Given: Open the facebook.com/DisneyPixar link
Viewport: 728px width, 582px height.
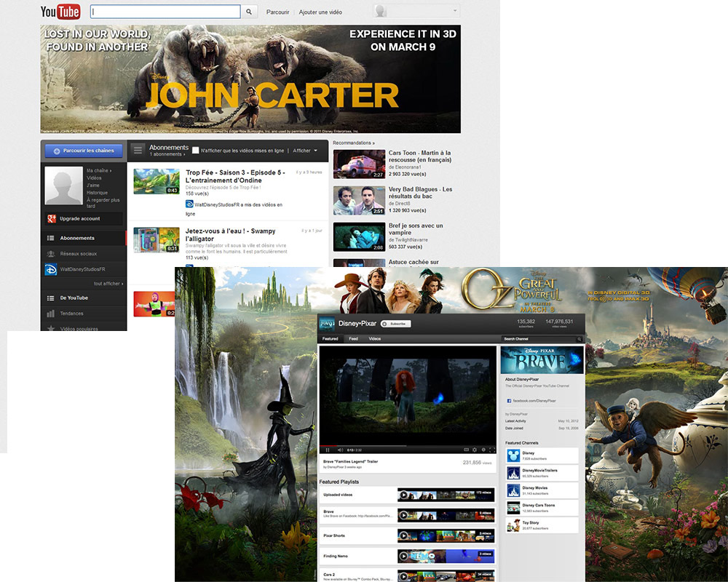Looking at the screenshot, I should tap(534, 401).
